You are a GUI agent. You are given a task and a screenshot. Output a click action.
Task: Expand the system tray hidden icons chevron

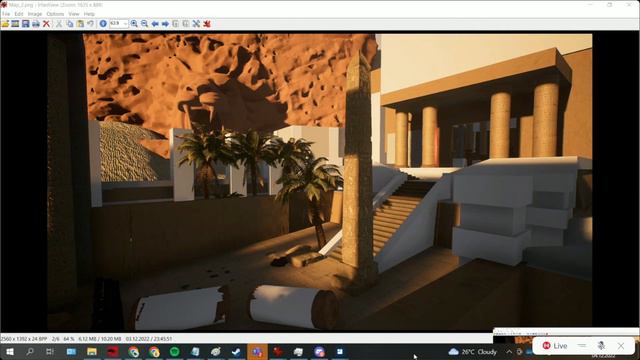click(509, 351)
